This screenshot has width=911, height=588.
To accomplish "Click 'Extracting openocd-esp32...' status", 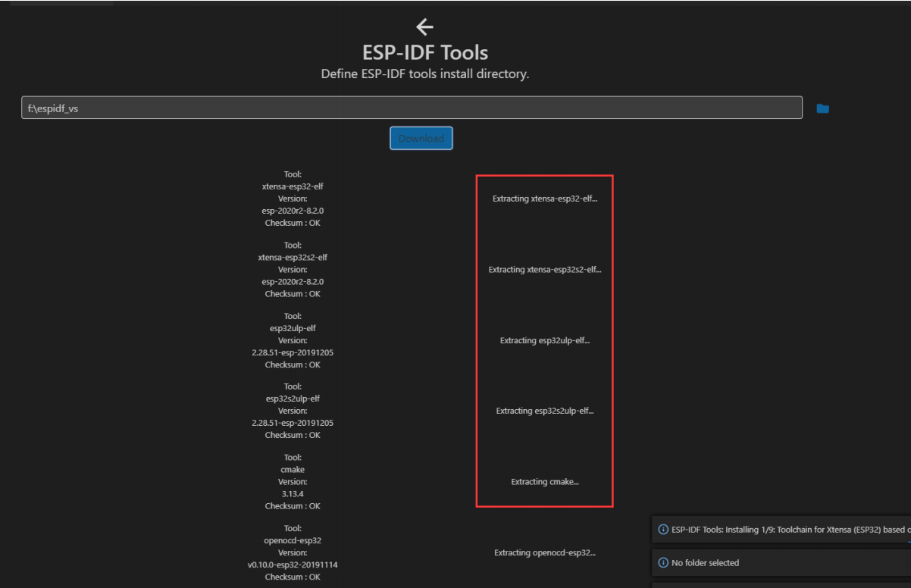I will coord(545,552).
